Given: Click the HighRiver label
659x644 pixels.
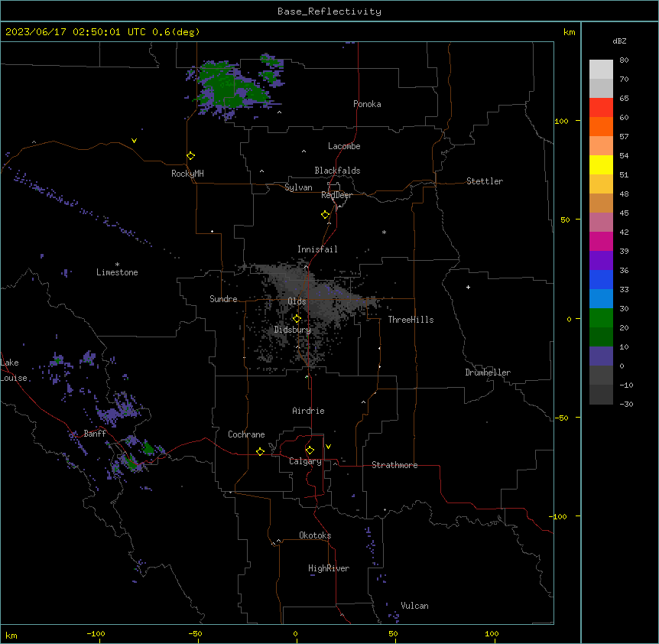Looking at the screenshot, I should [x=329, y=568].
